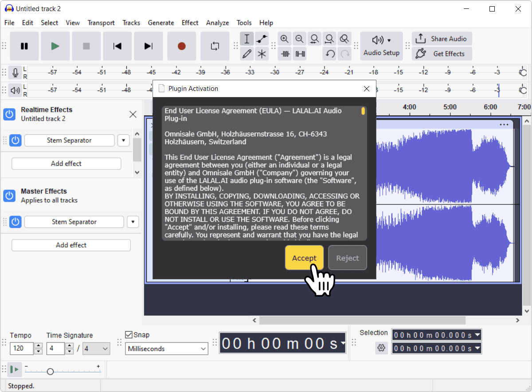Click the Play-at-speed button
The height and width of the screenshot is (392, 532).
(15, 369)
